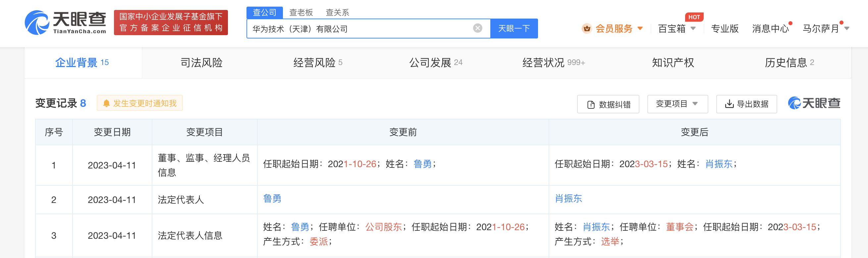868x258 pixels.
Task: Switch to the 查老板 search tab
Action: (x=301, y=13)
